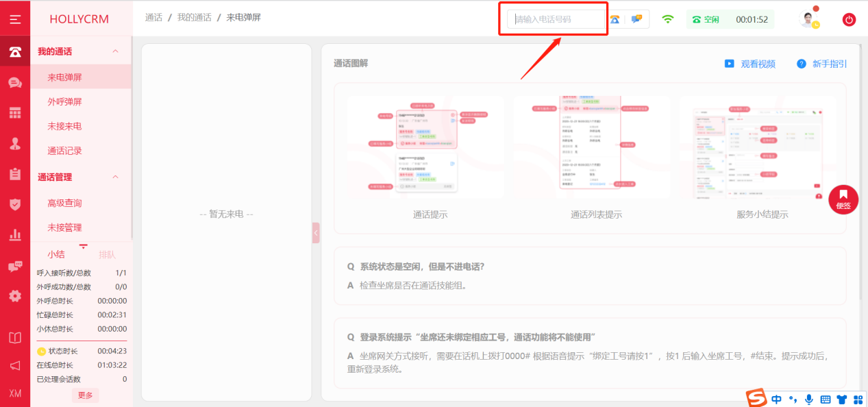868x407 pixels.
Task: Collapse the 通话管理 menu group
Action: pyautogui.click(x=115, y=177)
